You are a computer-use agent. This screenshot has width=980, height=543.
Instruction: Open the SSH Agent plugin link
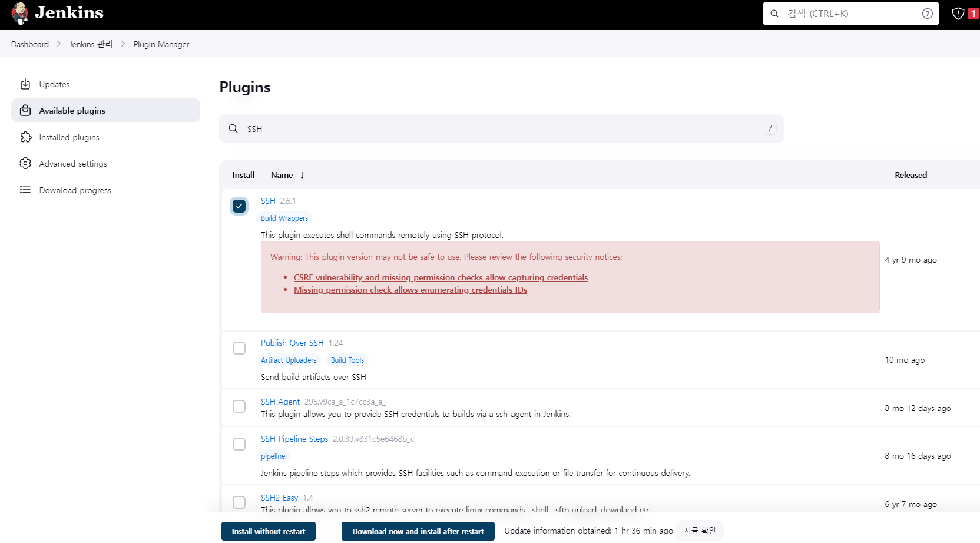280,402
